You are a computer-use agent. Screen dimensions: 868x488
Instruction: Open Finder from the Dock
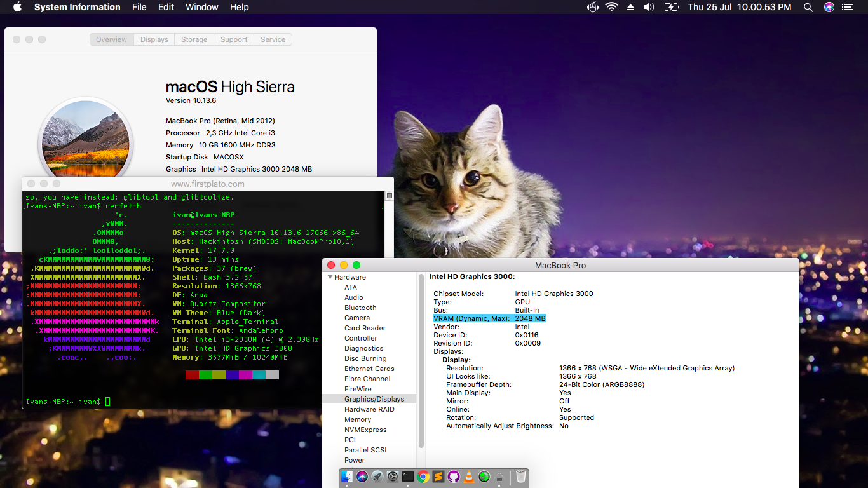pos(347,477)
